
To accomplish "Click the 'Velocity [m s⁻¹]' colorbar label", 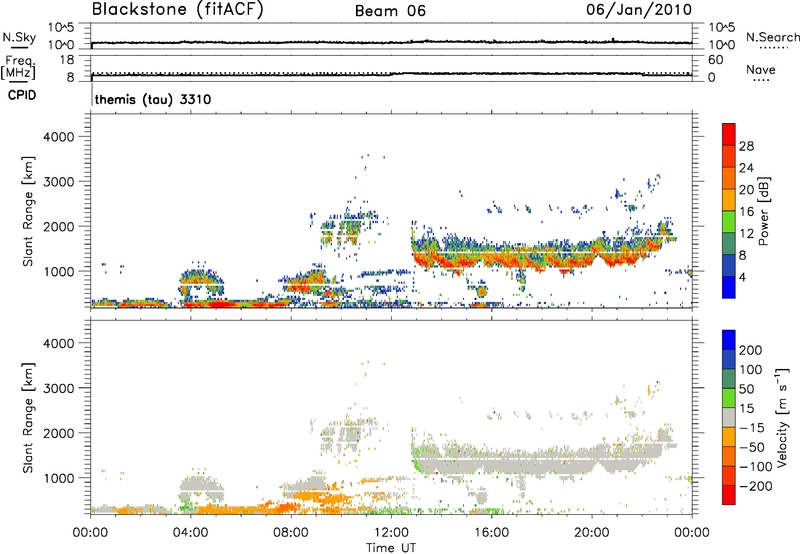I will coord(782,417).
